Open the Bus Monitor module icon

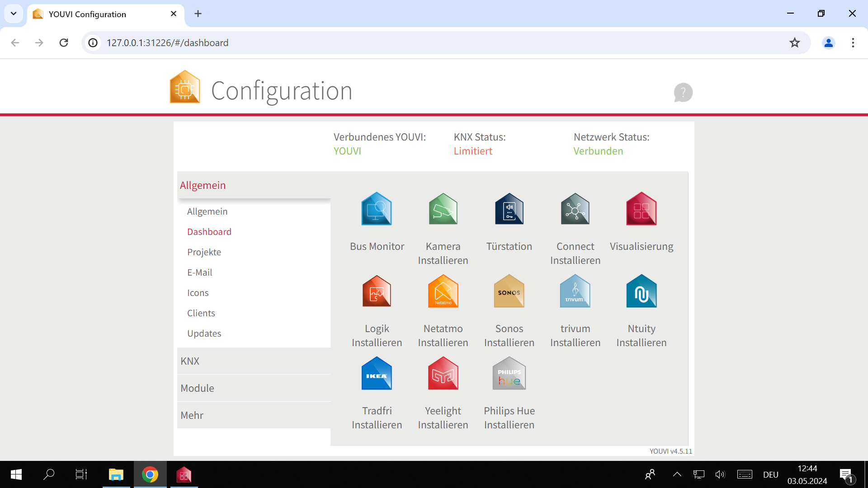377,209
